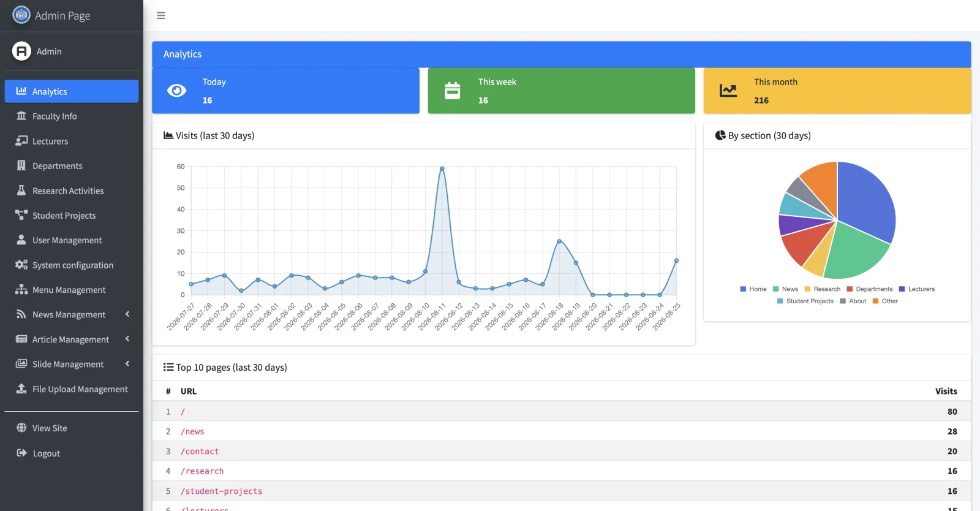The width and height of the screenshot is (980, 511).
Task: Toggle the Research legend item in pie chart
Action: pyautogui.click(x=822, y=289)
